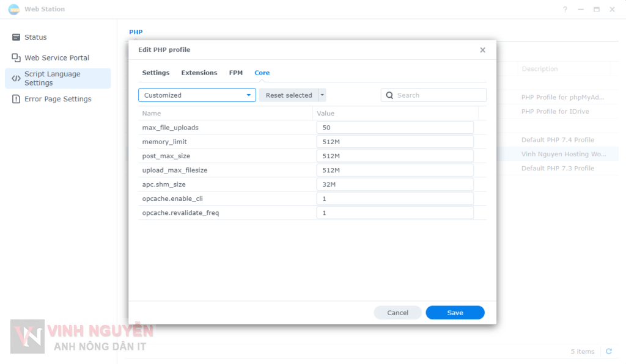
Task: Open Web Service Portal in sidebar
Action: [56, 58]
